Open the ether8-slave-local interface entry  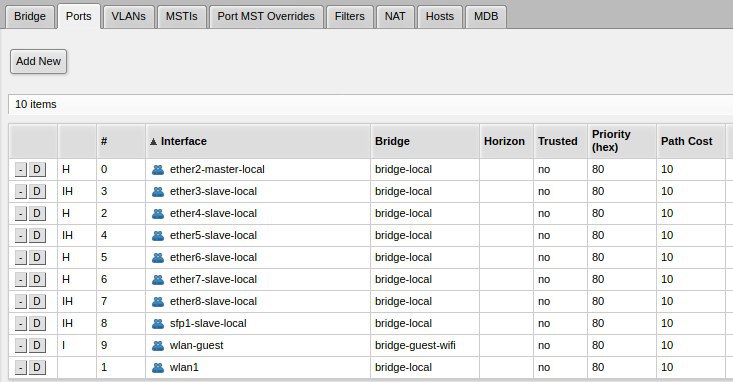click(213, 301)
